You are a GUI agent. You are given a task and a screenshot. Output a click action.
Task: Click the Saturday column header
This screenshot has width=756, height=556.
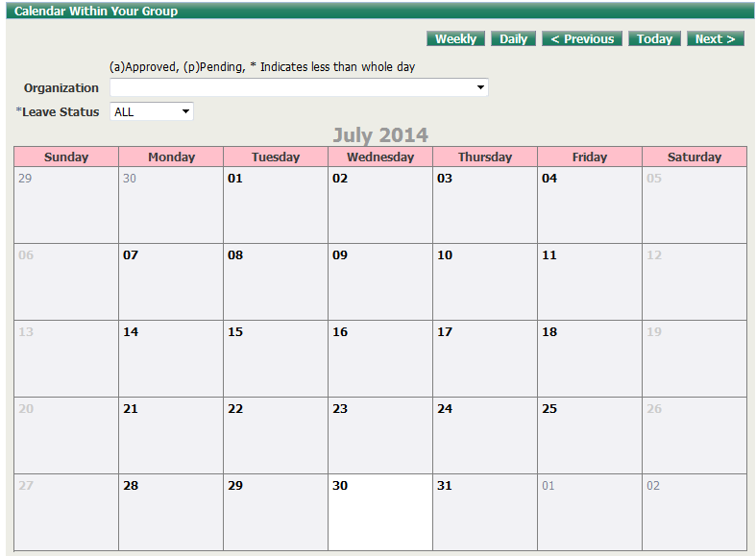[694, 157]
